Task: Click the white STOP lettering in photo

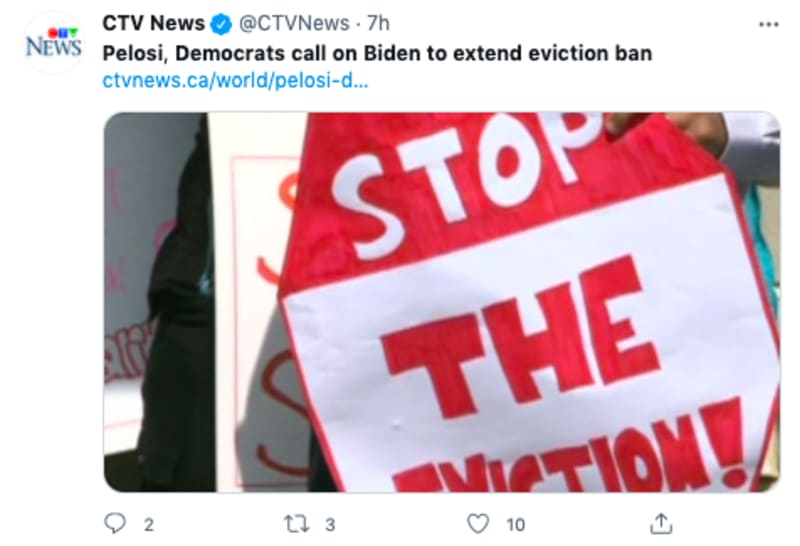Action: tap(464, 184)
